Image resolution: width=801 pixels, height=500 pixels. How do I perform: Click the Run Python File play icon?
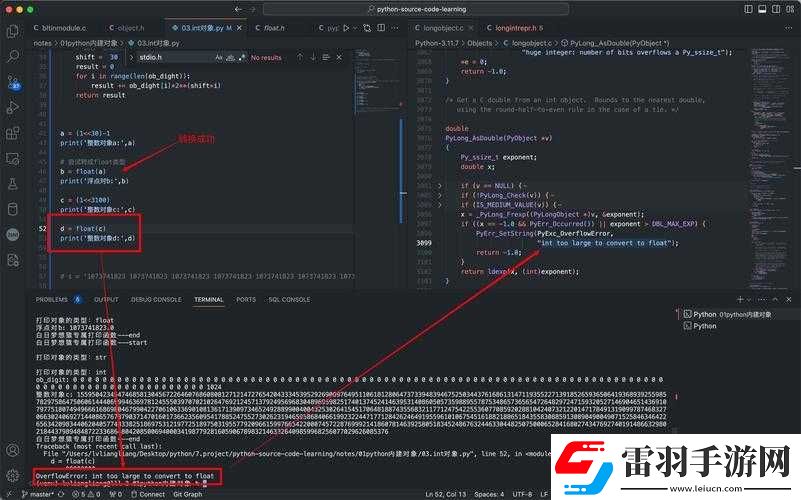coord(346,28)
